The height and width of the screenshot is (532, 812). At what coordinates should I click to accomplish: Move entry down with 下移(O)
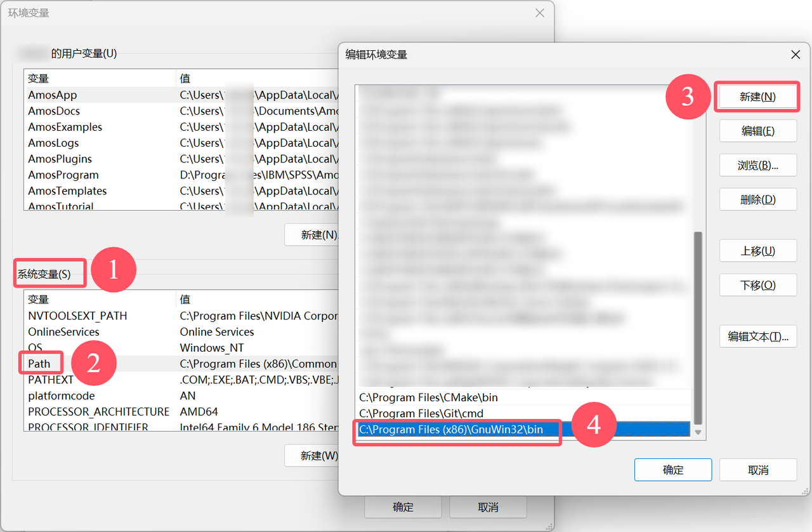pyautogui.click(x=757, y=285)
